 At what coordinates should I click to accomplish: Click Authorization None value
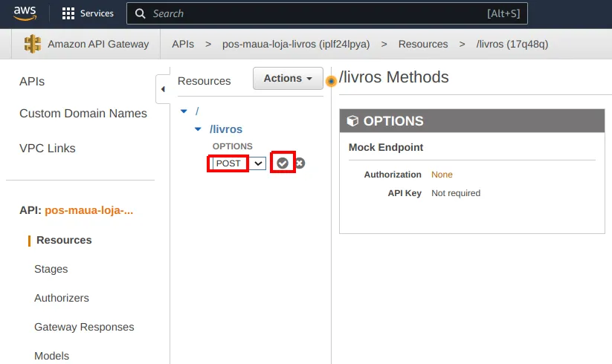point(442,175)
